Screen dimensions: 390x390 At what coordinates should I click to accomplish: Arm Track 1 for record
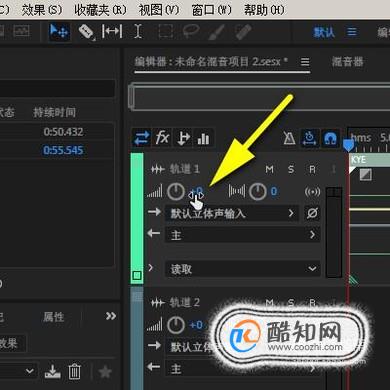tap(312, 170)
